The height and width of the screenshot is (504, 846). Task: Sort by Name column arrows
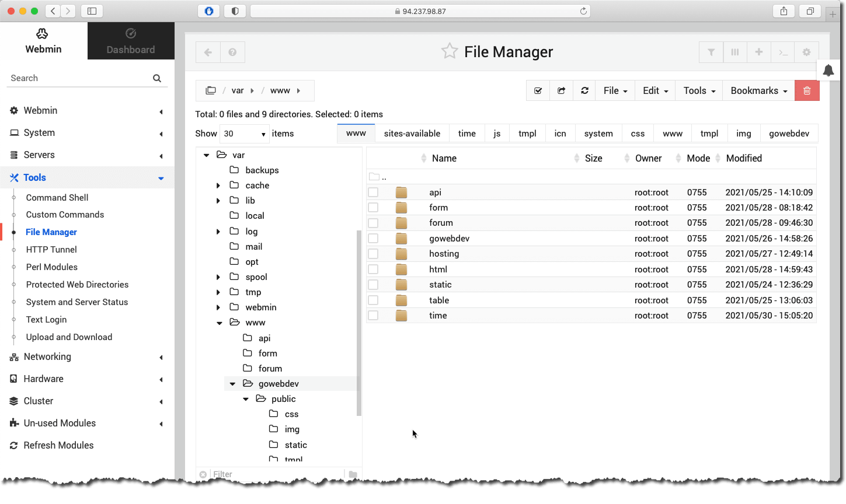click(x=424, y=158)
